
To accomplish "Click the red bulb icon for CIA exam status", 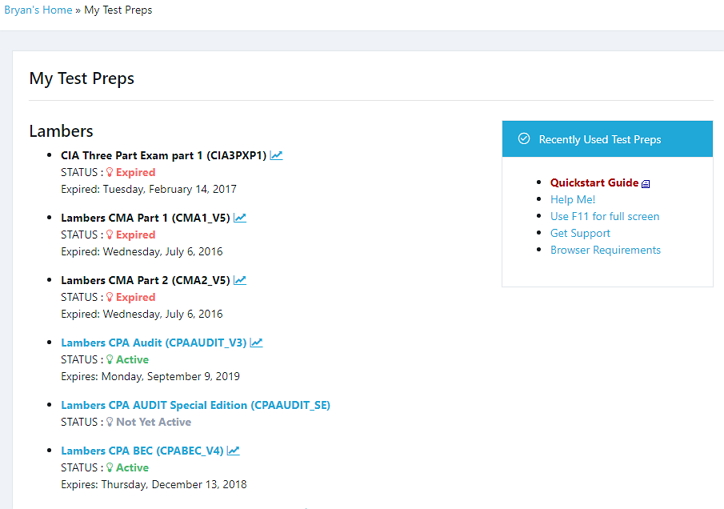I will [109, 172].
